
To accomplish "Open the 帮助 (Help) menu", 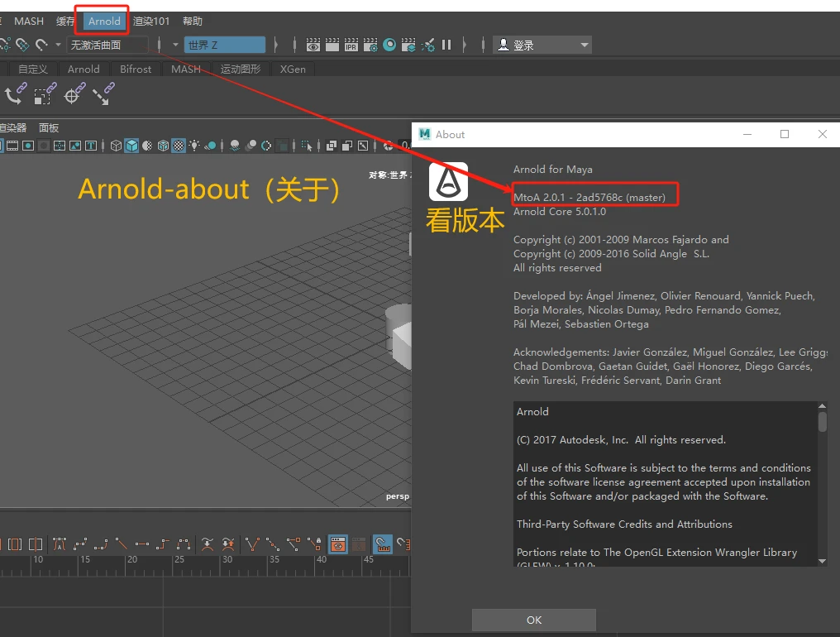I will [x=193, y=22].
